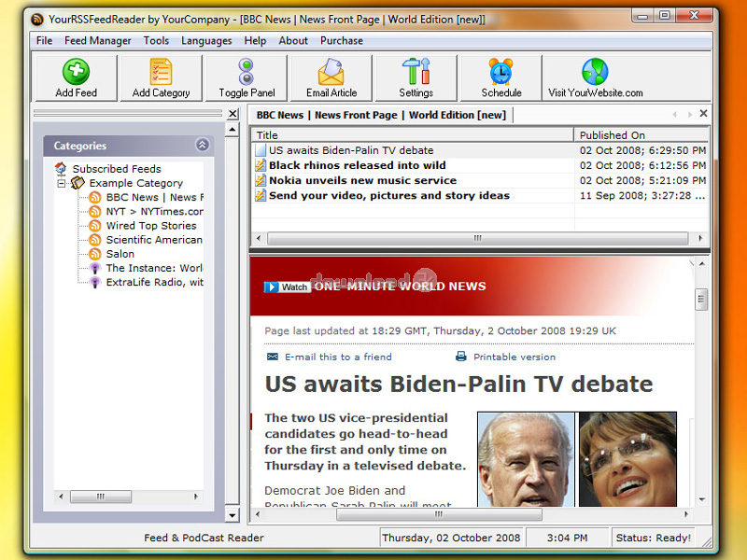Click the app RSS icon in title bar

(x=37, y=20)
